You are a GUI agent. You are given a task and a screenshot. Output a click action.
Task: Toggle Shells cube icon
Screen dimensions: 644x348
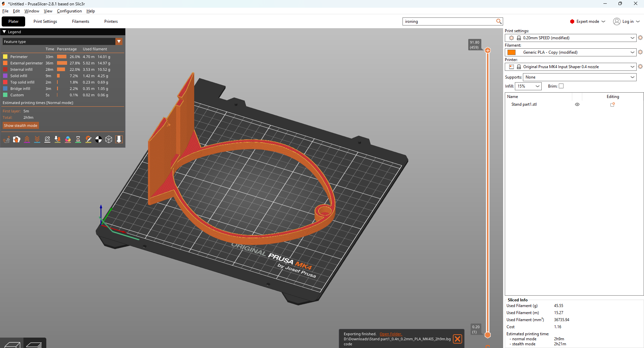(109, 139)
